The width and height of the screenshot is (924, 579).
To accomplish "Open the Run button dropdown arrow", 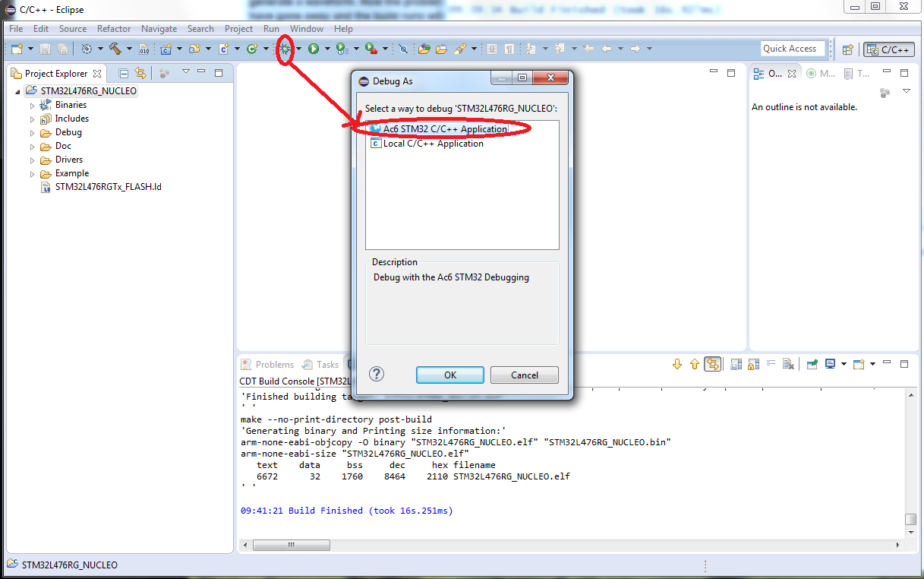I will pos(327,49).
